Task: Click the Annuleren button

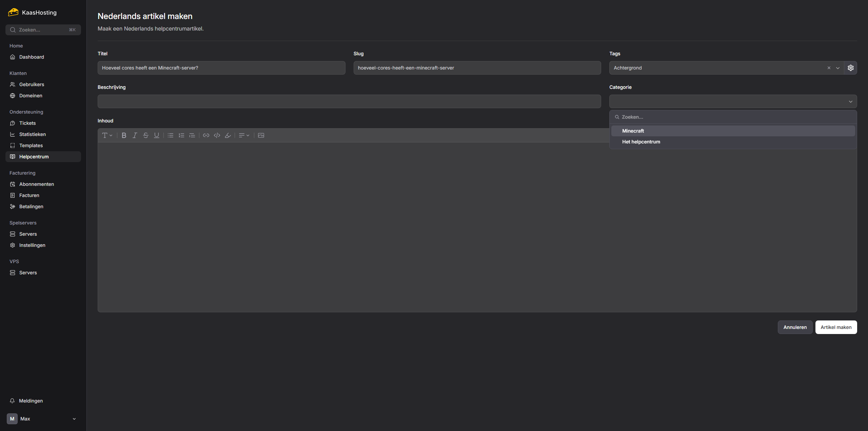Action: (x=795, y=327)
